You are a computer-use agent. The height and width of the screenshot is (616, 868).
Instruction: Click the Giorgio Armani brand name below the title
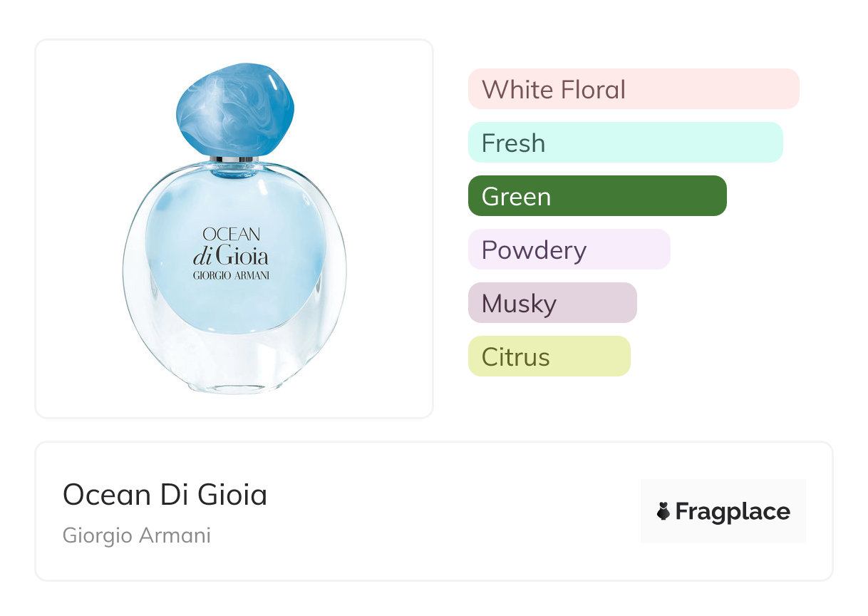[137, 535]
